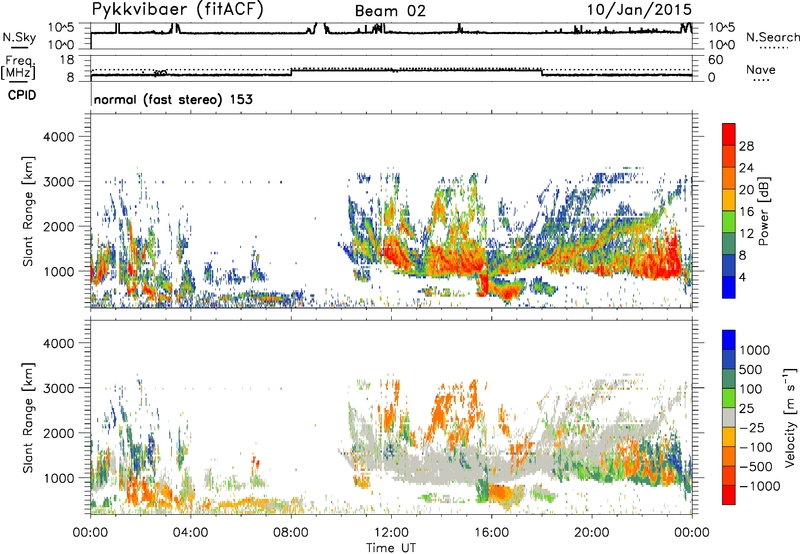Click the Velocity [m s-1] colorbar title

click(790, 417)
